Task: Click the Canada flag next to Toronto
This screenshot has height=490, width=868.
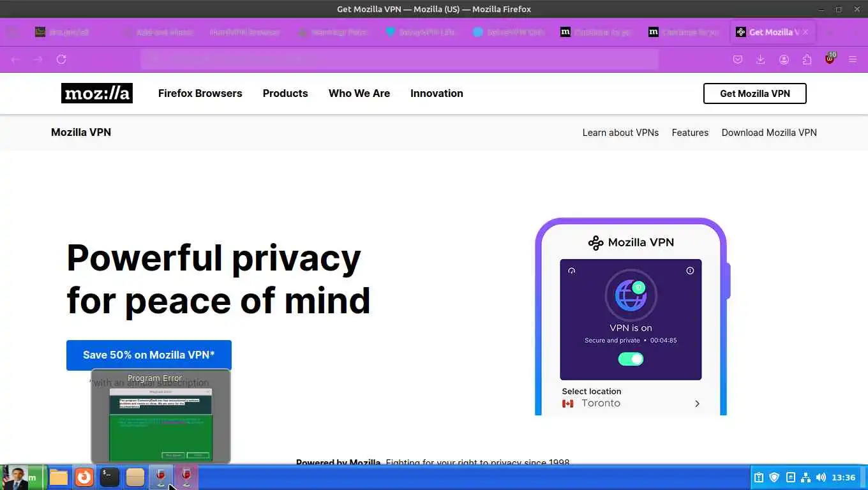Action: click(x=567, y=403)
